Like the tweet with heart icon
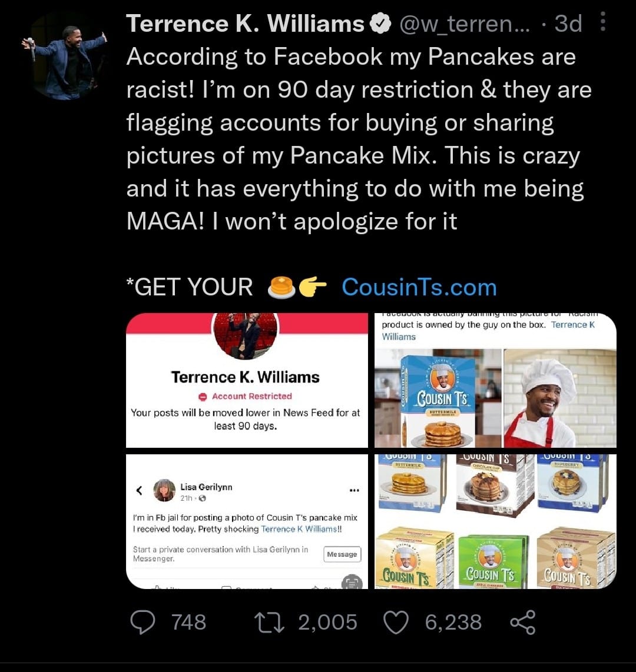 pos(396,622)
